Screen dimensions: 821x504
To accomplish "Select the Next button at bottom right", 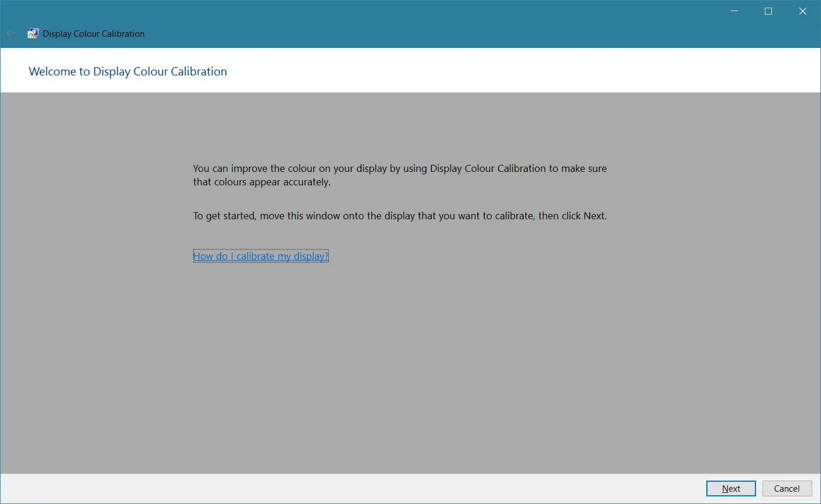I will [x=731, y=488].
